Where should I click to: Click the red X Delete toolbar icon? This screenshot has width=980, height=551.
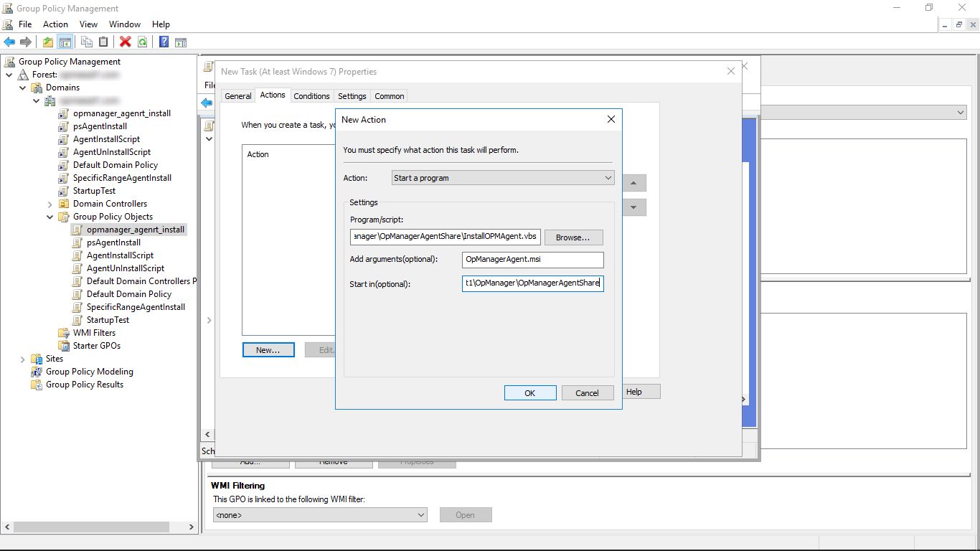(126, 42)
